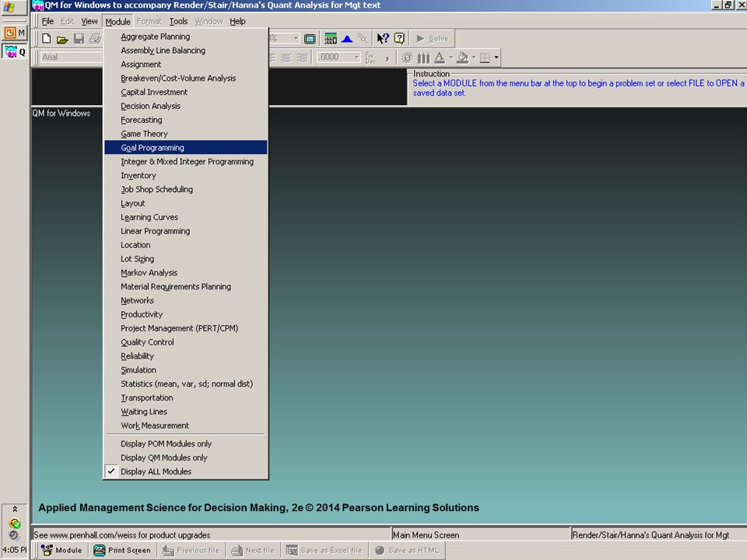Image resolution: width=747 pixels, height=560 pixels.
Task: Select Project Management (PERT/CPM)
Action: pos(186,328)
